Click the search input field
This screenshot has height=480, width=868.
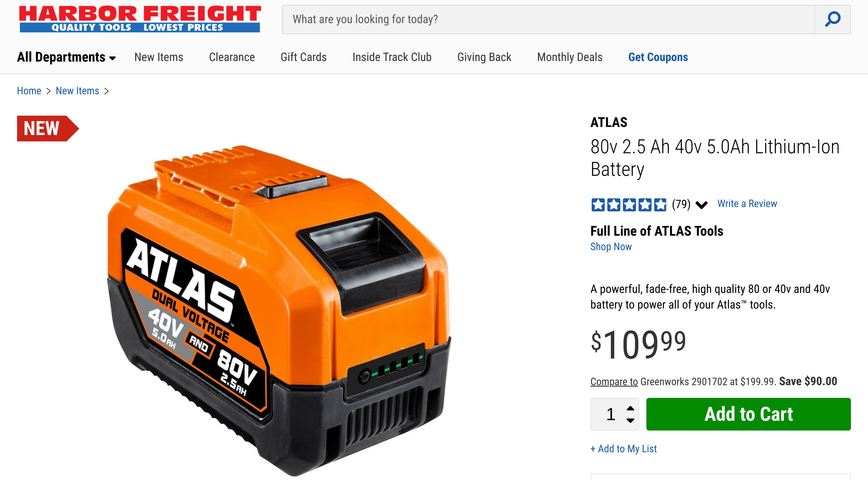[548, 19]
